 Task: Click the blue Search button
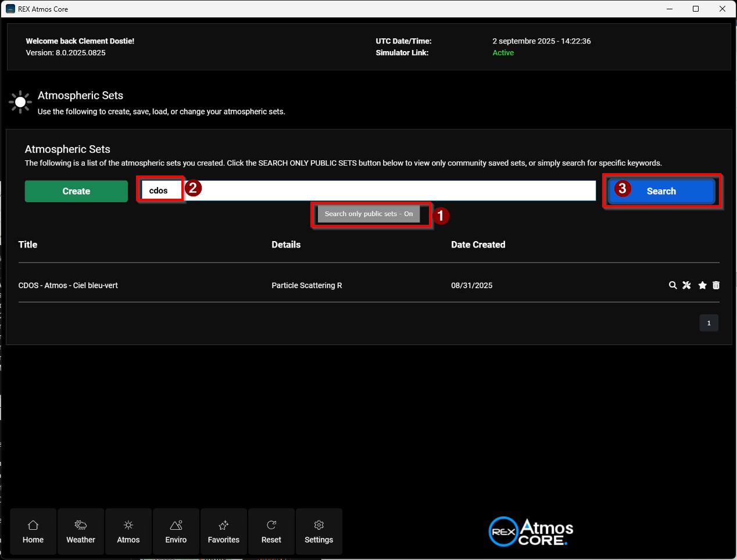tap(661, 191)
